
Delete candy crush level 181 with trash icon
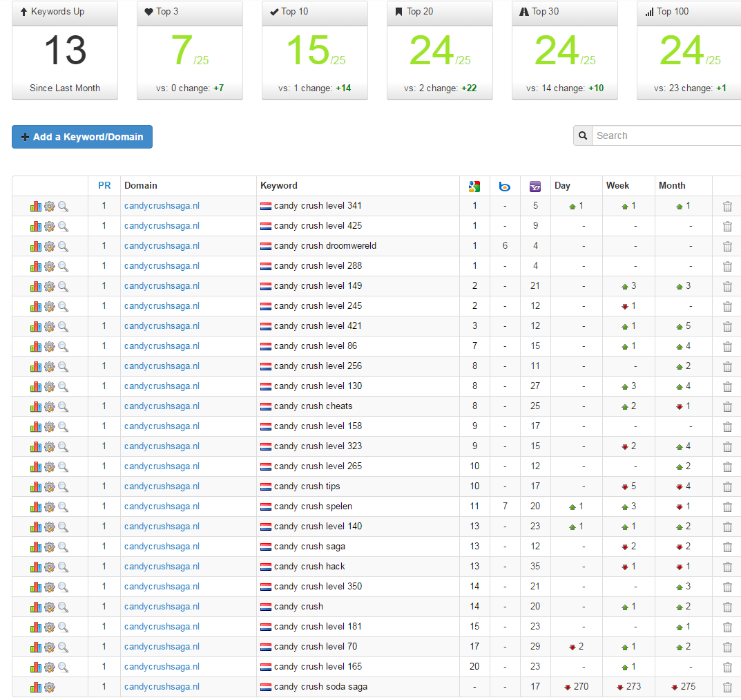point(727,627)
